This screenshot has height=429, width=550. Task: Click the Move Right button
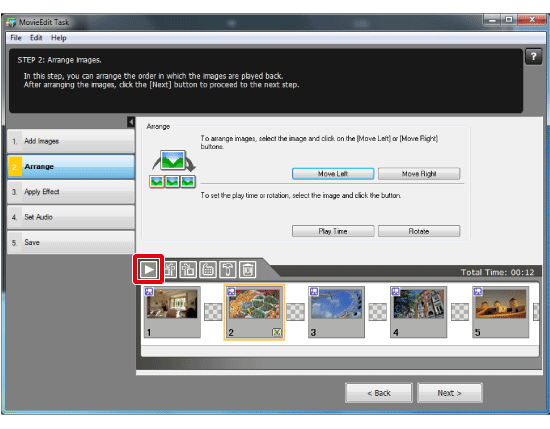coord(419,174)
